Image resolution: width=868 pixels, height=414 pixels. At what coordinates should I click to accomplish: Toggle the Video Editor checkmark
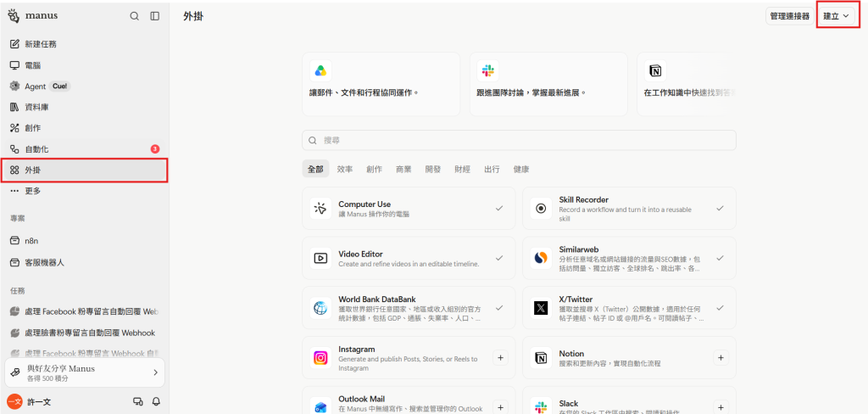coord(499,258)
